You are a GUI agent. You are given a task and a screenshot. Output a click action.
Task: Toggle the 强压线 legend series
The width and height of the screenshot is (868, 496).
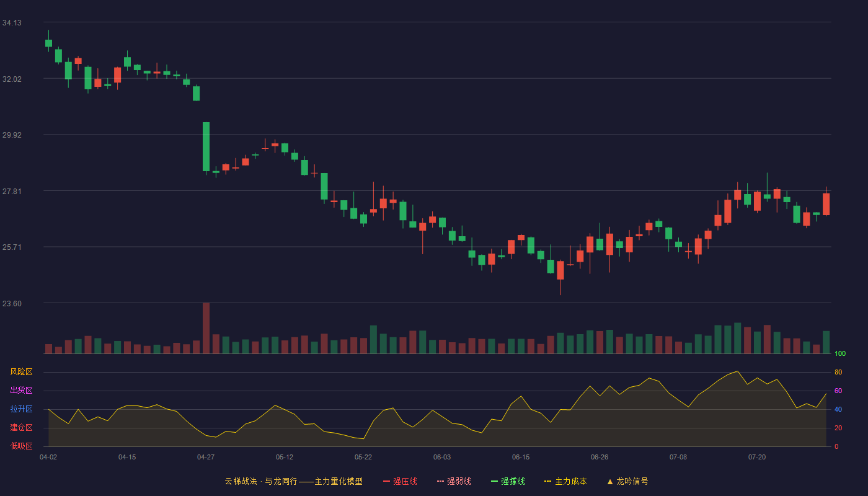point(400,481)
